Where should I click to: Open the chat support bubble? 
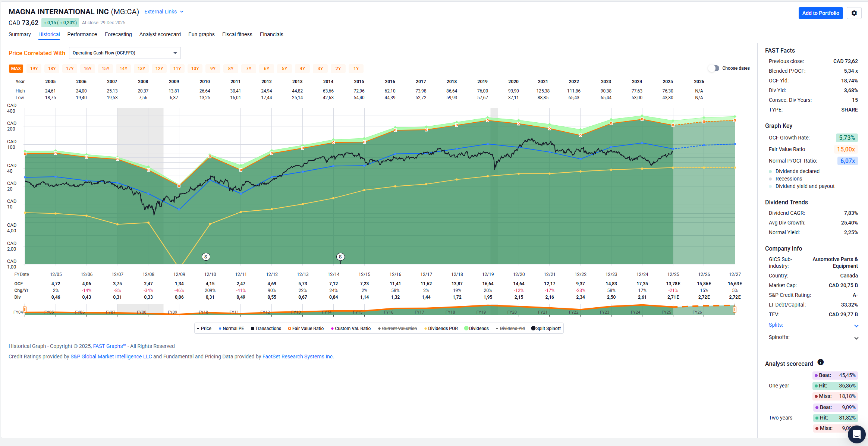856,434
